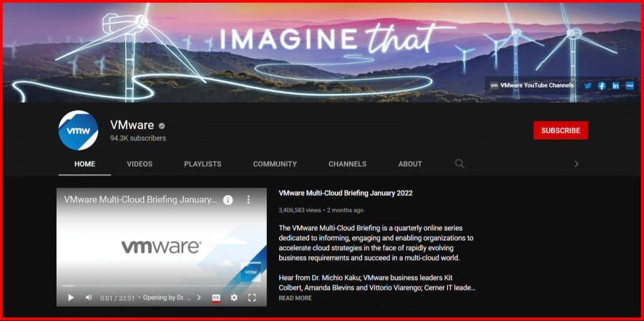The image size is (644, 321).
Task: Open VMware website icon at banner end
Action: (x=630, y=86)
